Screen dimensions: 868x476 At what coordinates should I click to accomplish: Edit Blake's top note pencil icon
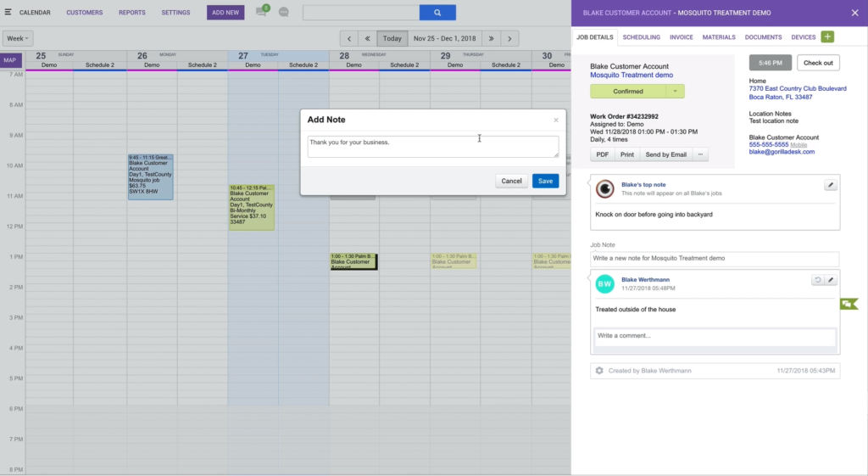(830, 185)
